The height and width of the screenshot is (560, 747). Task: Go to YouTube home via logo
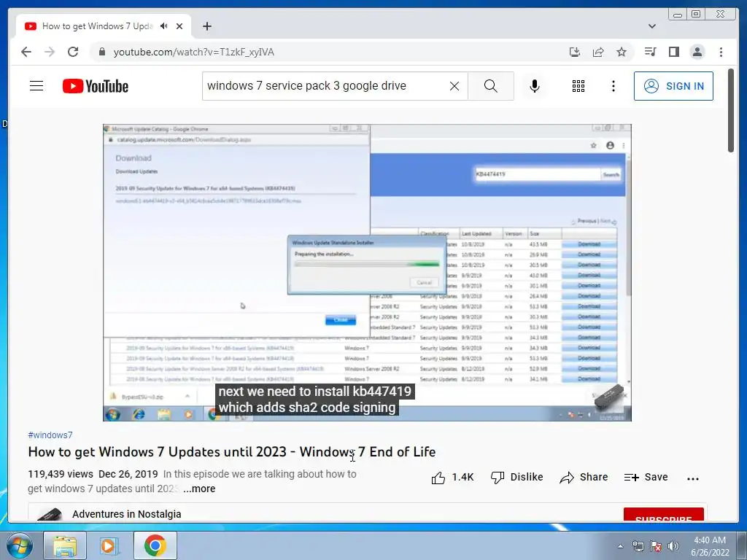tap(96, 86)
